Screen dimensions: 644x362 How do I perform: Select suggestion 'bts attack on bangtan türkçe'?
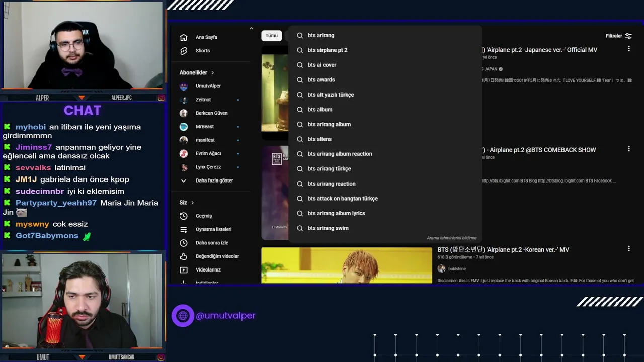pyautogui.click(x=385, y=199)
